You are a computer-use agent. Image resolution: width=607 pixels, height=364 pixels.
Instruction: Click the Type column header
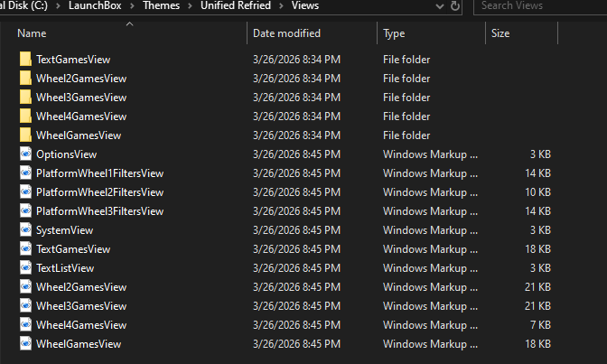point(394,33)
